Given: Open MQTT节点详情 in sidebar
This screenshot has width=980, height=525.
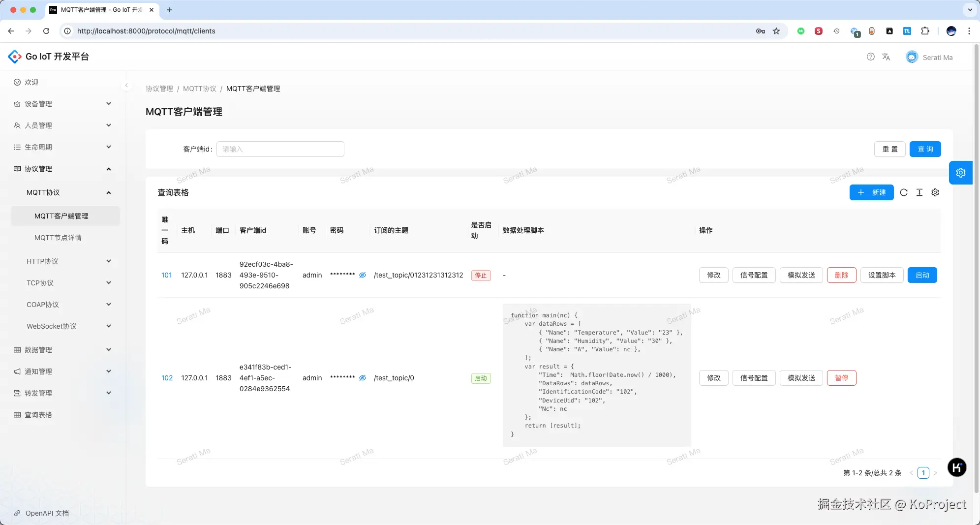Looking at the screenshot, I should tap(65, 238).
